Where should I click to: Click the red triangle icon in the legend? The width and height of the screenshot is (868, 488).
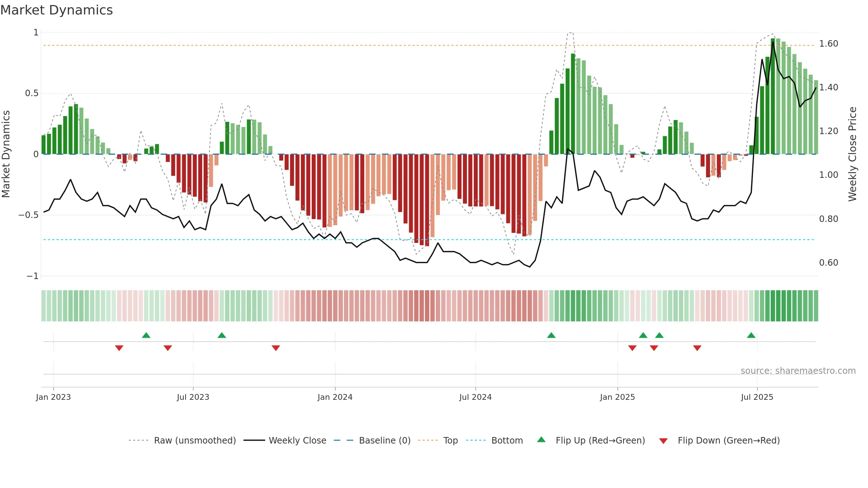pyautogui.click(x=663, y=441)
